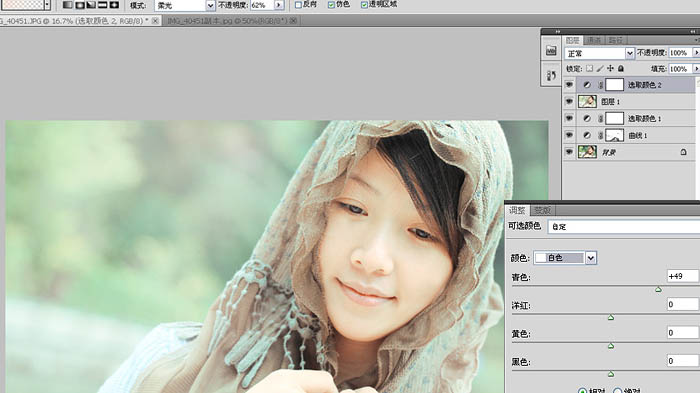Toggle the 仿色 checkbox
700x393 pixels.
click(331, 5)
